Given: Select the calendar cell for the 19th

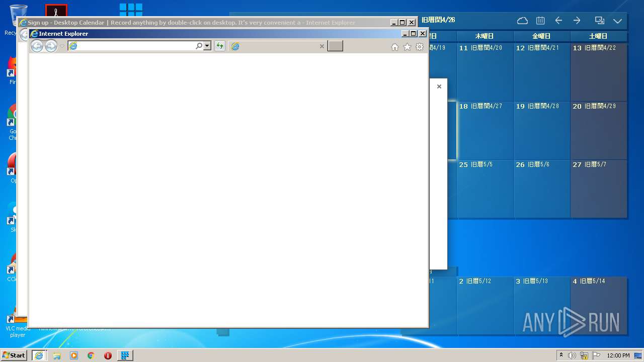Looking at the screenshot, I should [x=542, y=131].
